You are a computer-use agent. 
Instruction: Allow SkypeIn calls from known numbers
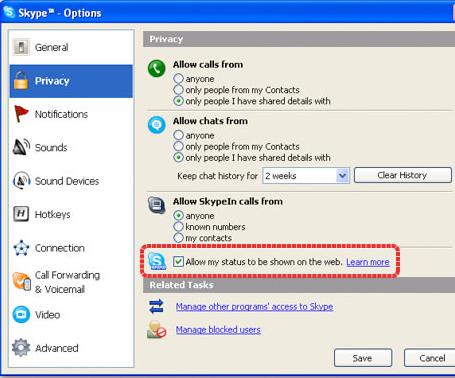178,227
